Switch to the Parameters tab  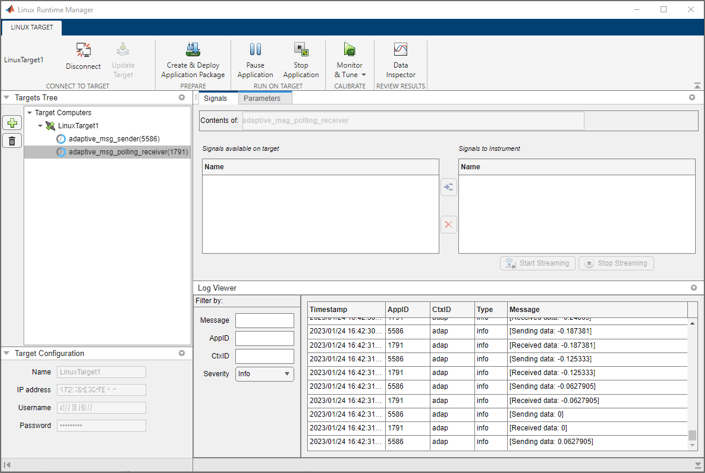pos(261,98)
